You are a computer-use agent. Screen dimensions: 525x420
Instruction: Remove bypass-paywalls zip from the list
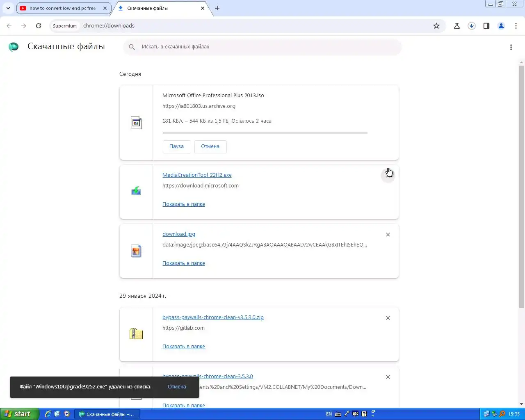coord(388,318)
